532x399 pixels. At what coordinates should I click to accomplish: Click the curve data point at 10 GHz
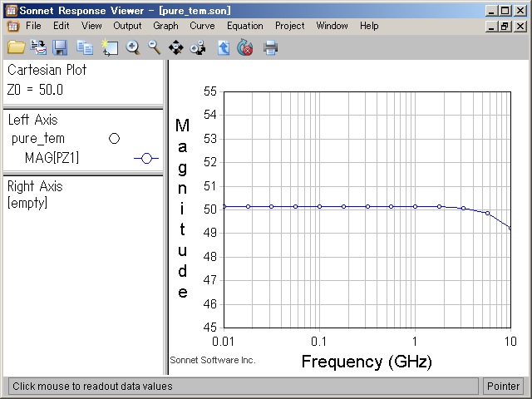510,229
